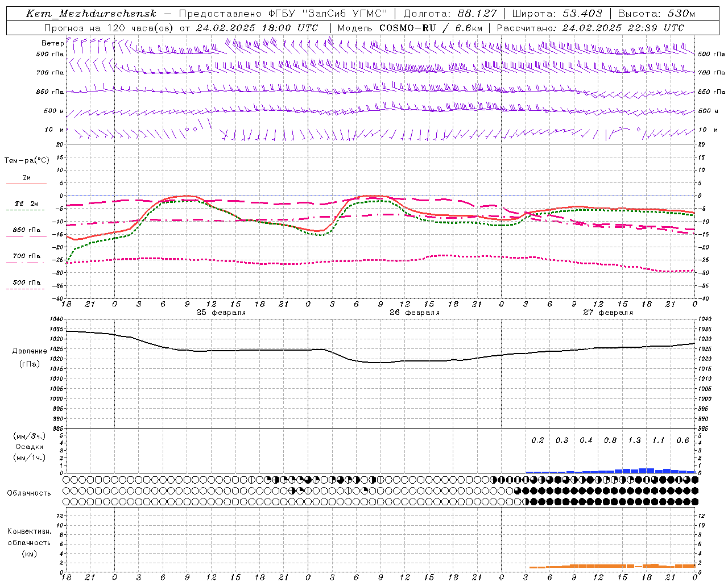Viewport: 728px width, 582px height.
Task: Select the 26 февраля date label
Action: point(415,313)
